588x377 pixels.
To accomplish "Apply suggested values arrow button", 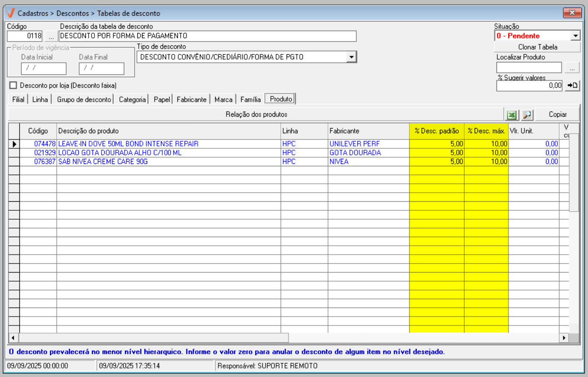I will (572, 86).
